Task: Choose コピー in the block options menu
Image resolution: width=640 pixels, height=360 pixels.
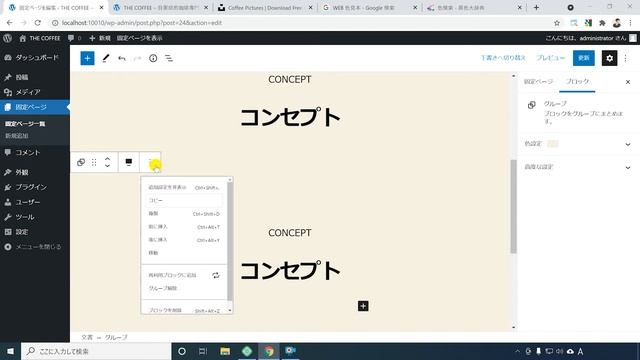Action: pos(184,200)
